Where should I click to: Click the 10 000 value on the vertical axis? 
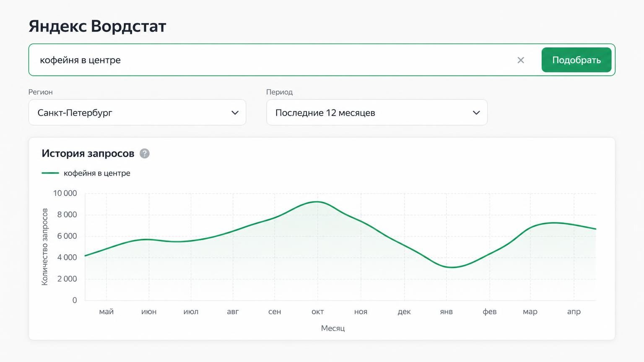65,193
